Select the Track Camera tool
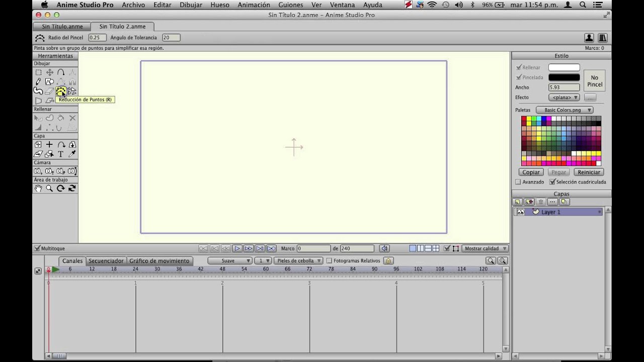The image size is (644, 362). click(38, 171)
